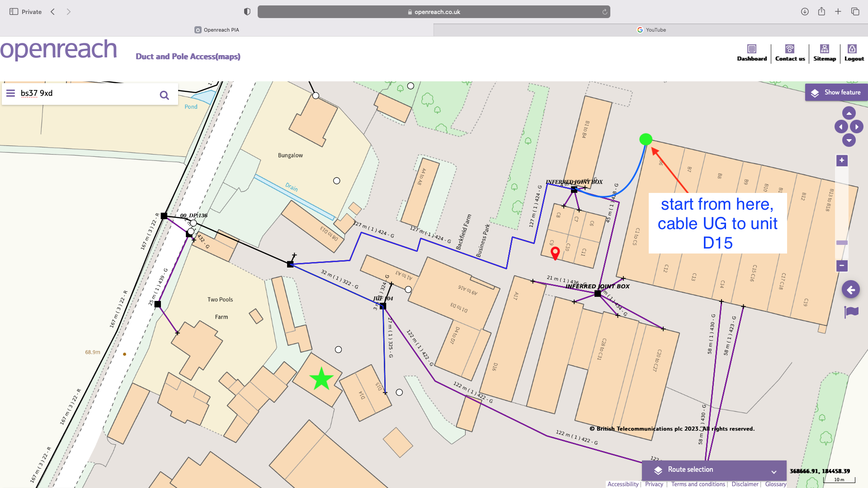Pan the map left using arrow
This screenshot has width=868, height=488.
point(841,127)
